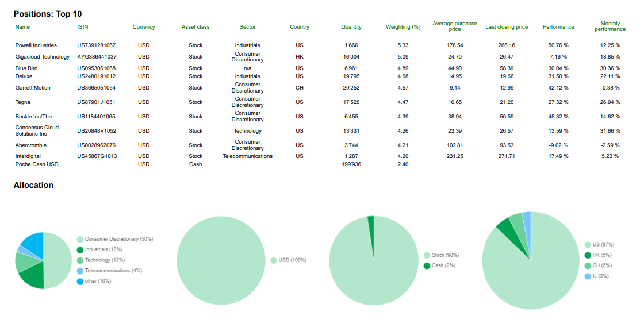Click the Consumer Discretionary legend color dot
Image resolution: width=644 pixels, height=331 pixels.
click(80, 239)
